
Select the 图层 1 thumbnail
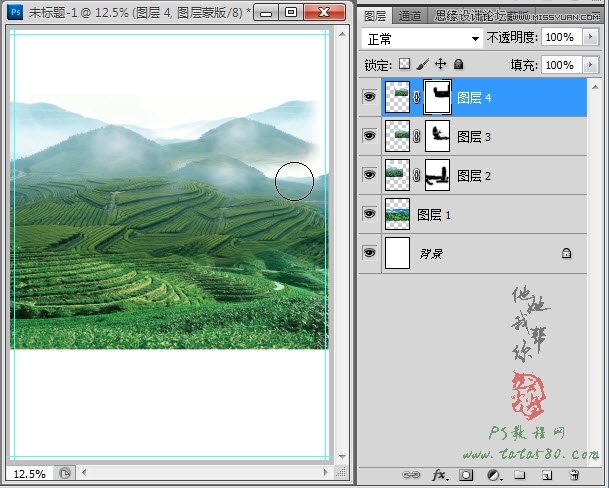click(x=397, y=214)
